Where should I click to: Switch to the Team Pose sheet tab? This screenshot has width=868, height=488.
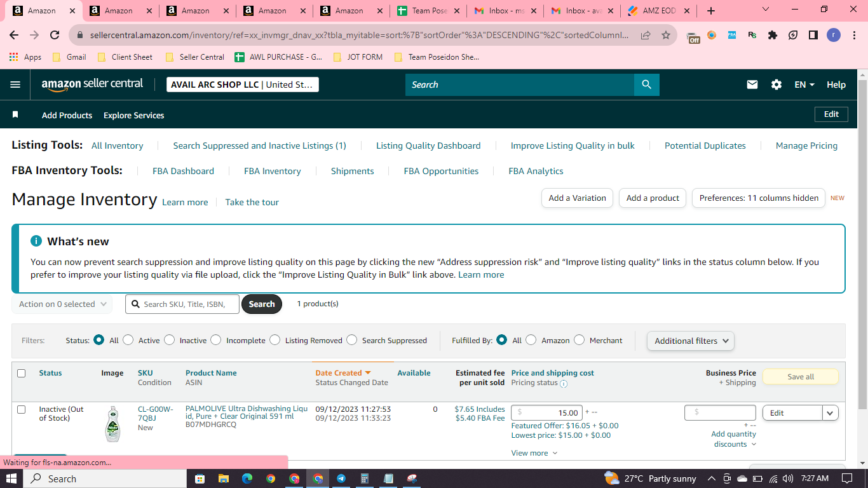coord(428,11)
